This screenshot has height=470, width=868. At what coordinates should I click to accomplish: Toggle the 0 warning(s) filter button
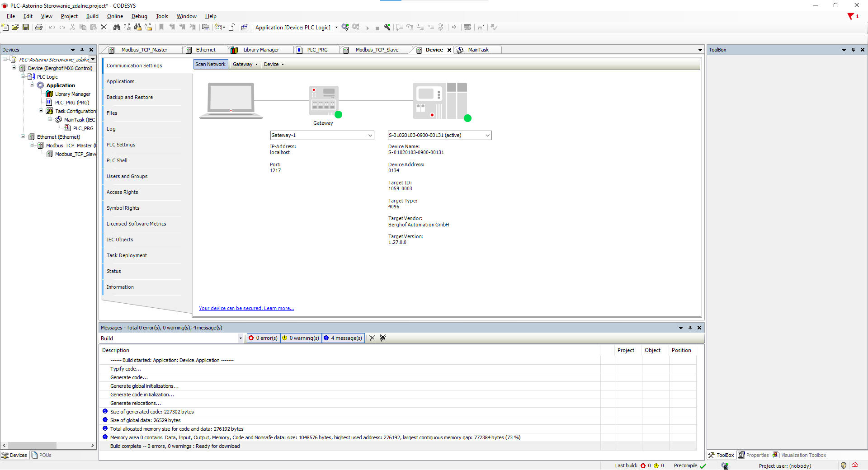click(x=301, y=338)
